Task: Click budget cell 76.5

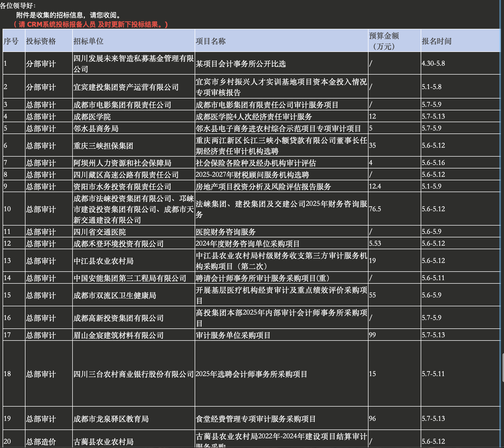Action: point(394,209)
